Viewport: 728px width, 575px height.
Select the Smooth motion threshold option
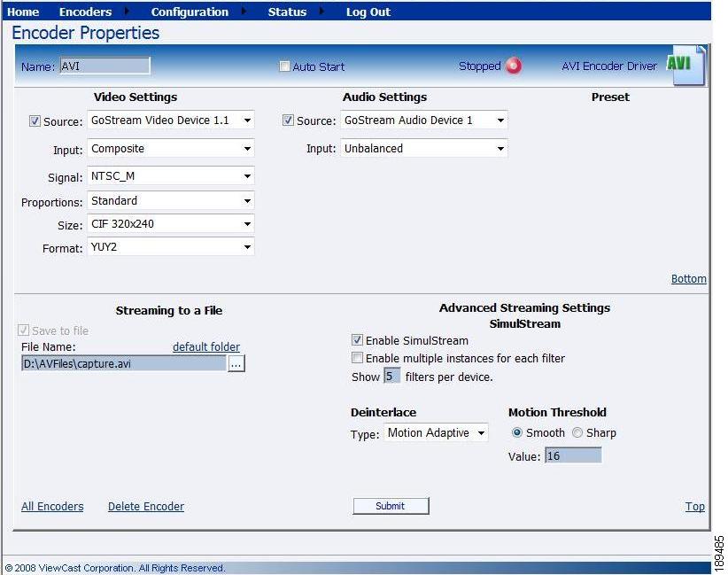[x=516, y=432]
